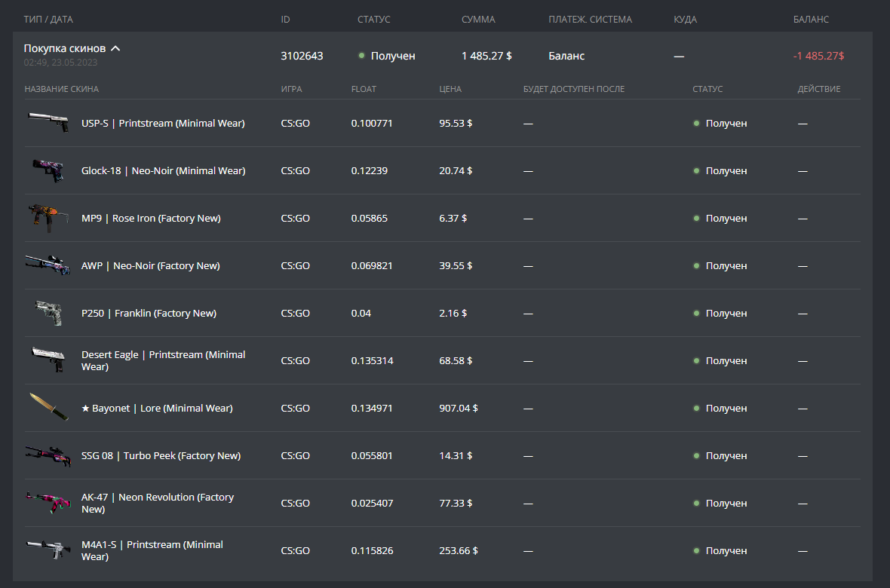
Task: Click the USP-S | Printstream (Minimal Wear) name
Action: (163, 123)
